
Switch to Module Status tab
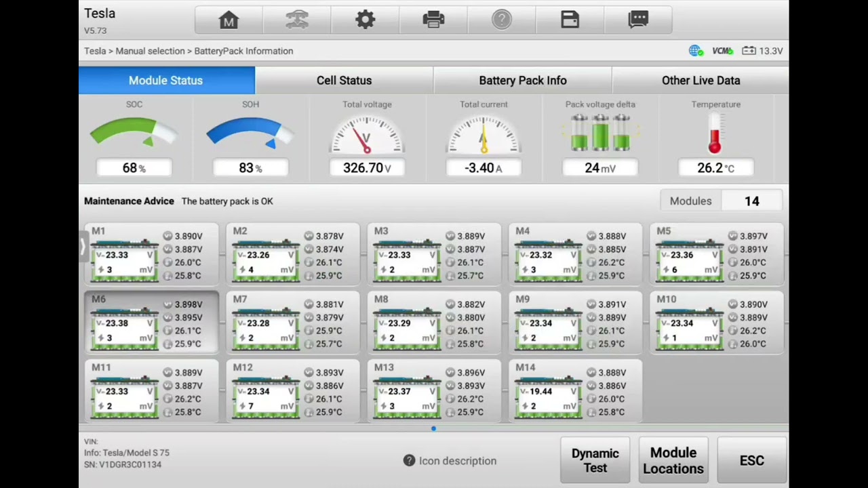(167, 80)
